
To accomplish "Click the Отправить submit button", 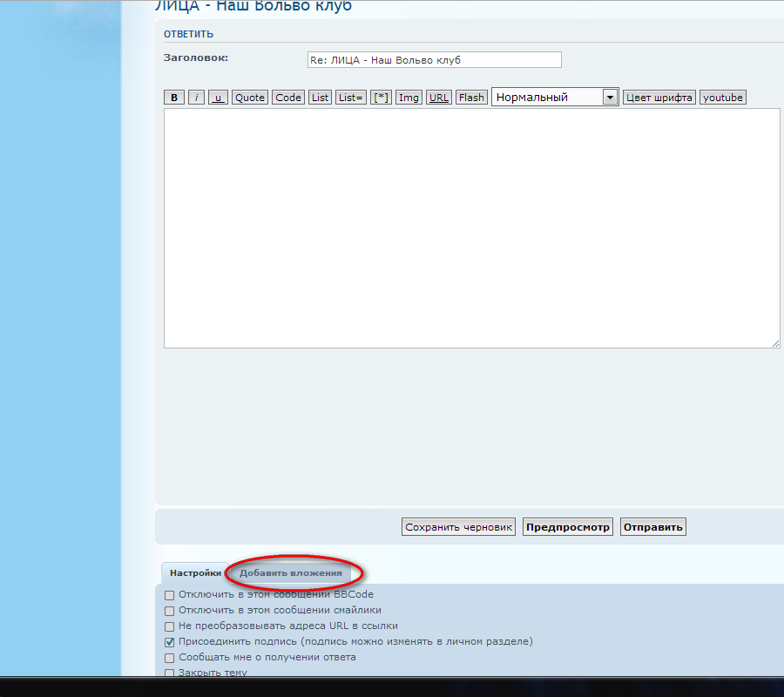I will 653,527.
